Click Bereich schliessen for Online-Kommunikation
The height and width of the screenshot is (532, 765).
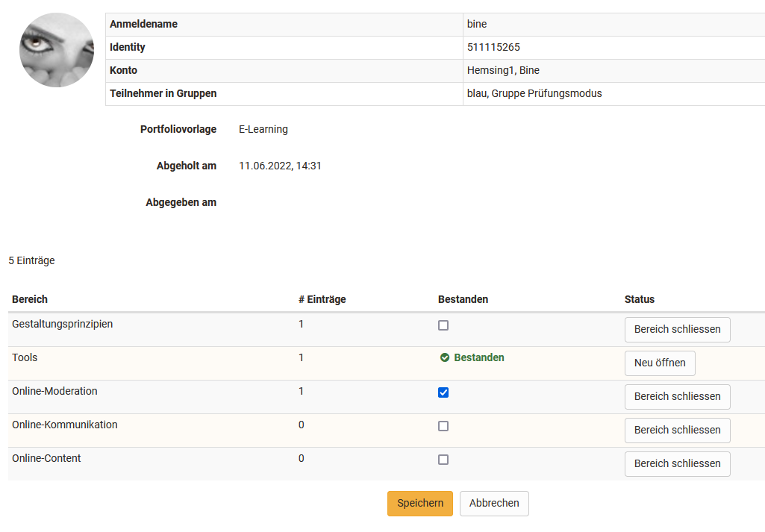(x=677, y=430)
